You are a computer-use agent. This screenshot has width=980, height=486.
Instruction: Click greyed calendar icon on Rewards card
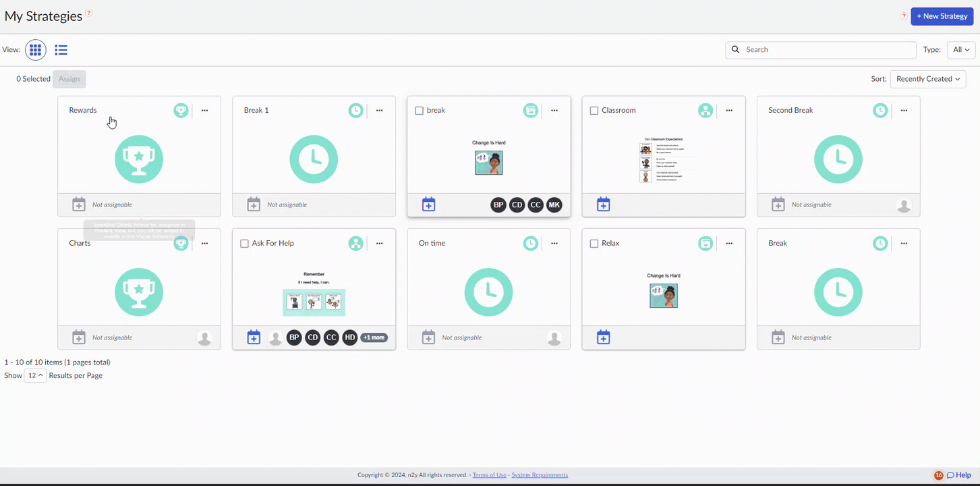pyautogui.click(x=79, y=205)
